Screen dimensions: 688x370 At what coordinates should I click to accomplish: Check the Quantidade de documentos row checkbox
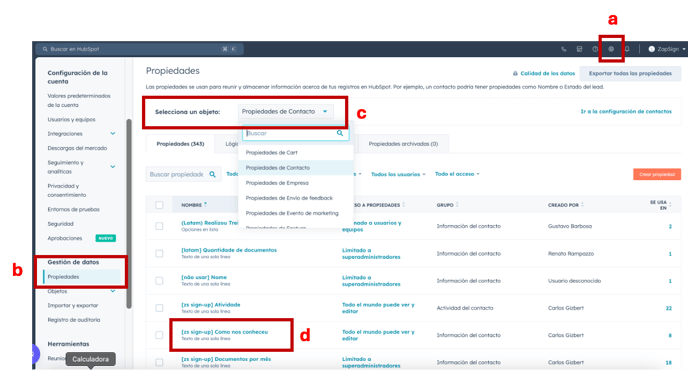(x=159, y=253)
